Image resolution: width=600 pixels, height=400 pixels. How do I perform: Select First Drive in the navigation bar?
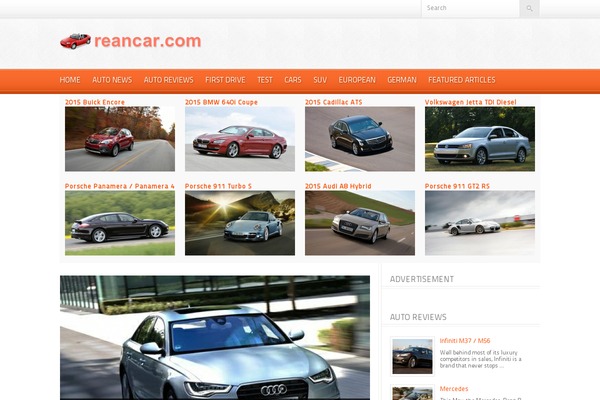[x=225, y=80]
